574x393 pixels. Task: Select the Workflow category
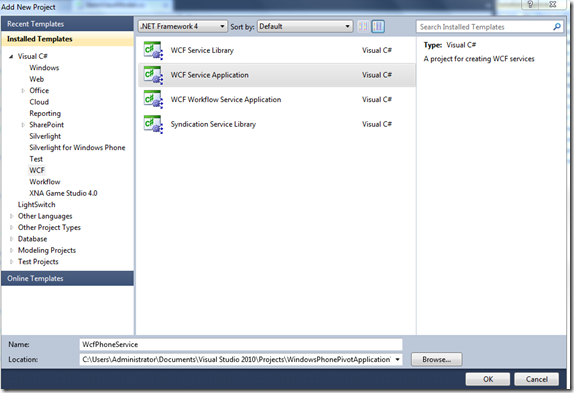click(45, 182)
